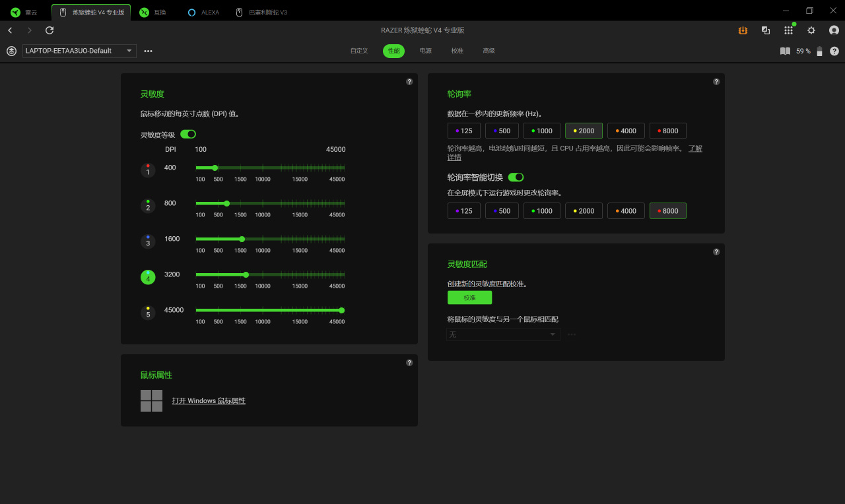Toggle the 轮询率智能切换 switch
845x504 pixels.
[516, 177]
